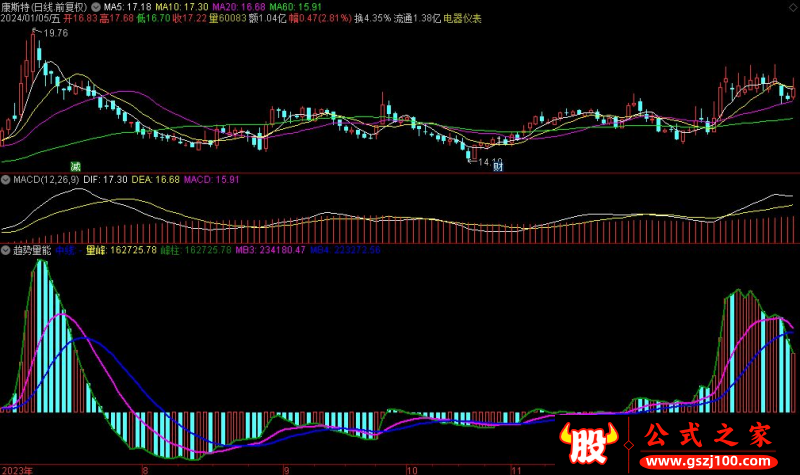This screenshot has height=475, width=800.
Task: Click the 19.76 high price marker
Action: (54, 33)
